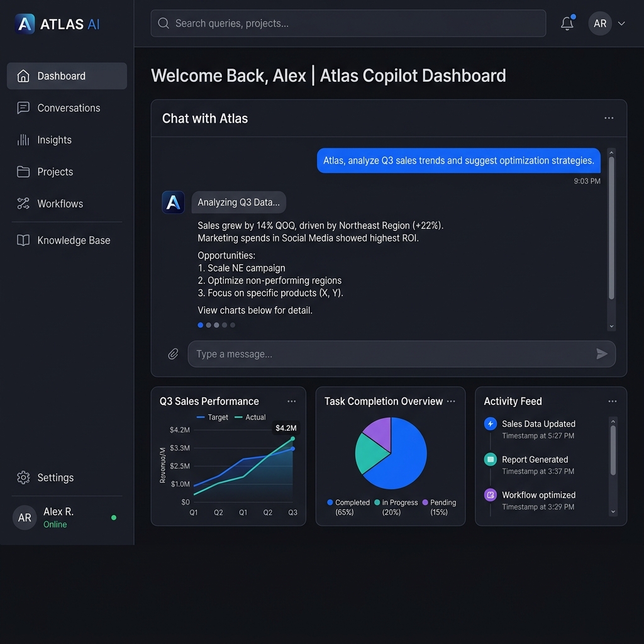
Task: Click the Insights bar chart icon
Action: click(x=23, y=140)
